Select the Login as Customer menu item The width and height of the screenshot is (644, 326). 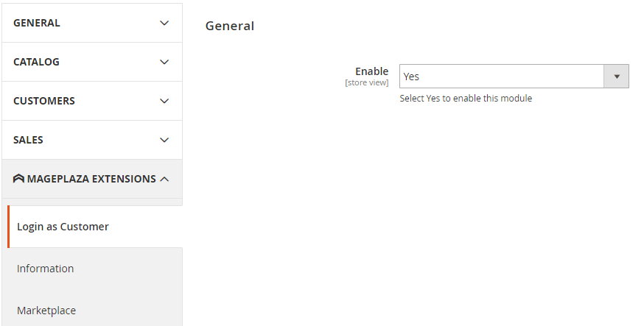[63, 227]
